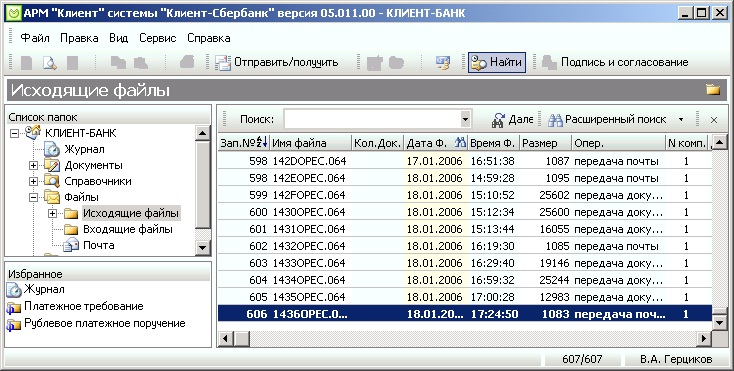This screenshot has height=371, width=734.
Task: Select record 601 file 1431OPEC.064
Action: tap(464, 229)
